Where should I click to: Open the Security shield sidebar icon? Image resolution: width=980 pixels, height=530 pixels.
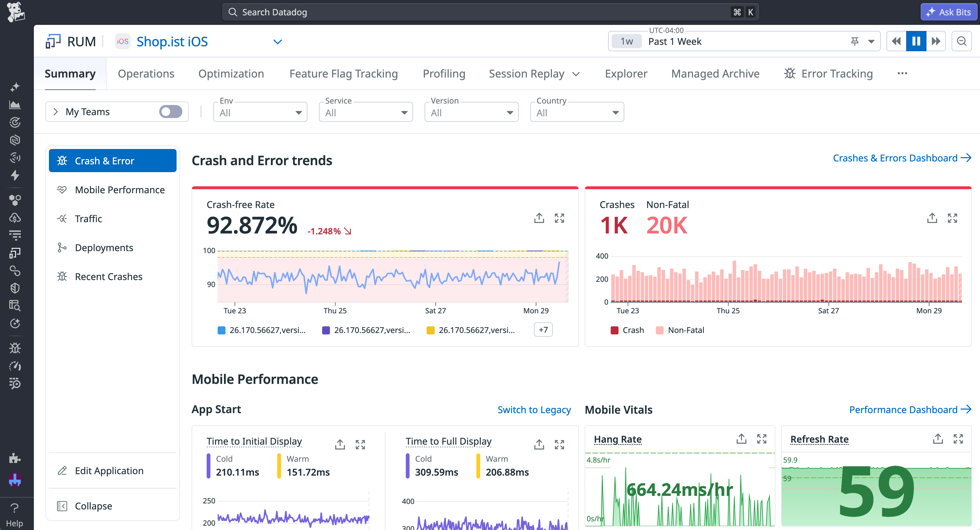click(x=15, y=288)
